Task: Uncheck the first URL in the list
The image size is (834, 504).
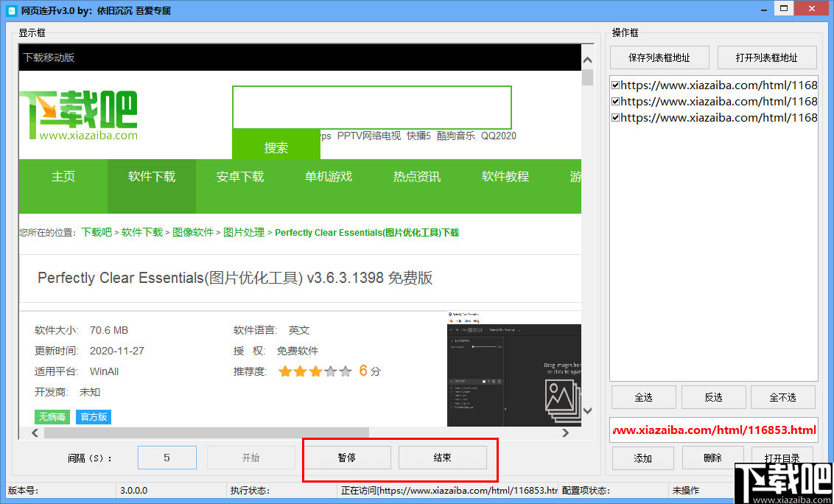Action: coord(614,85)
